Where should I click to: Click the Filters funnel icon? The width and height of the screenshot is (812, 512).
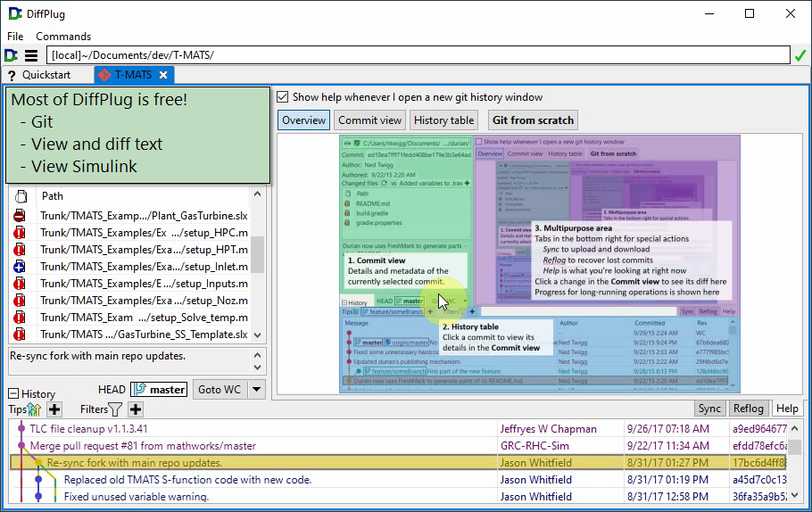point(115,409)
